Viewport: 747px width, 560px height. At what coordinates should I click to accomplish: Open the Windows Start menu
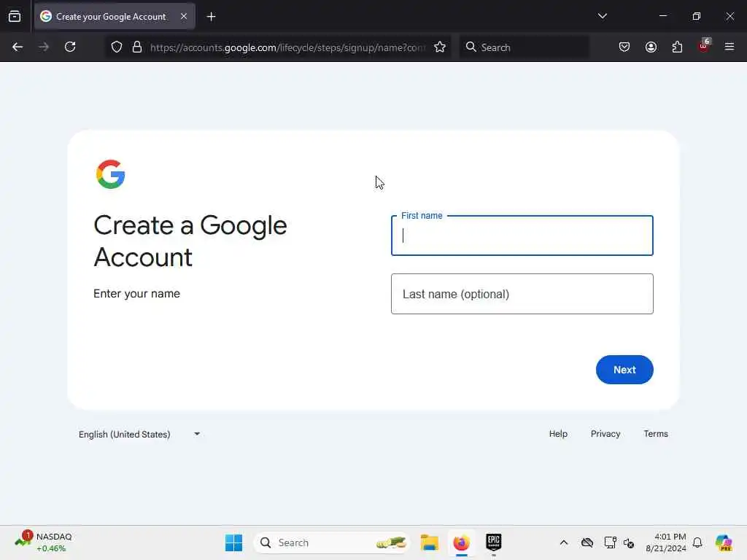click(x=234, y=542)
